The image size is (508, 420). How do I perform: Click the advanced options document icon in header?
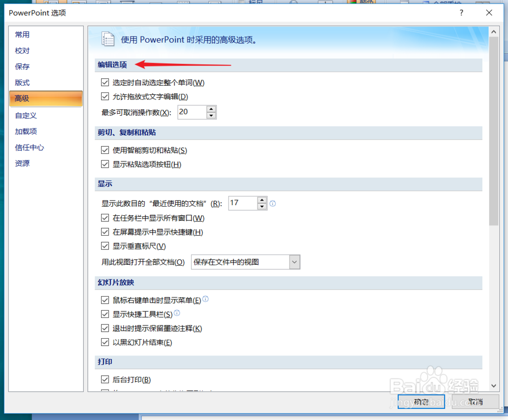[x=108, y=40]
